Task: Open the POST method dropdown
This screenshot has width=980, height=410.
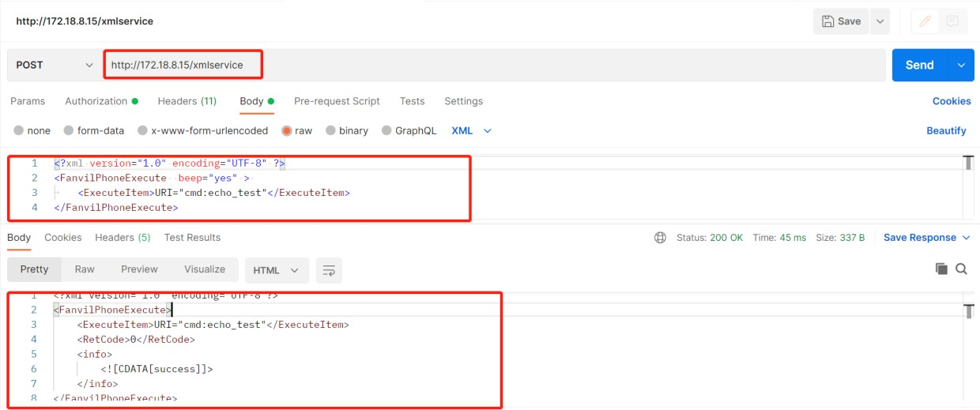Action: point(54,65)
